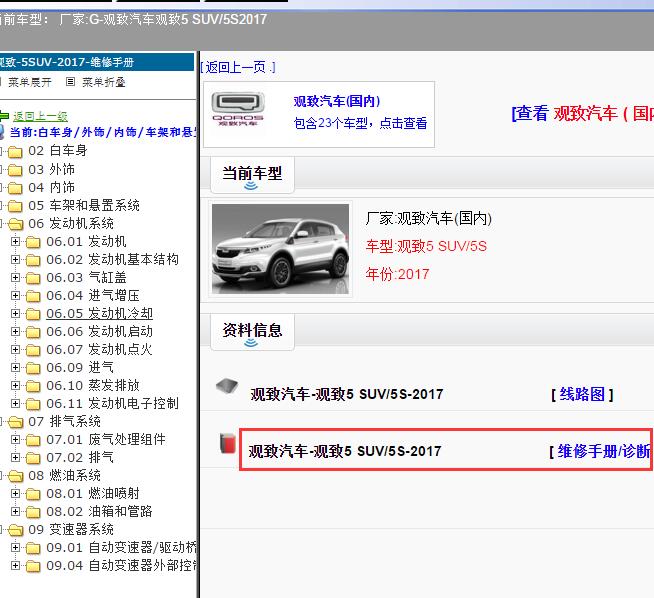This screenshot has width=654, height=598.
Task: Expand the 08.01 燃油喷射 node
Action: [x=15, y=493]
